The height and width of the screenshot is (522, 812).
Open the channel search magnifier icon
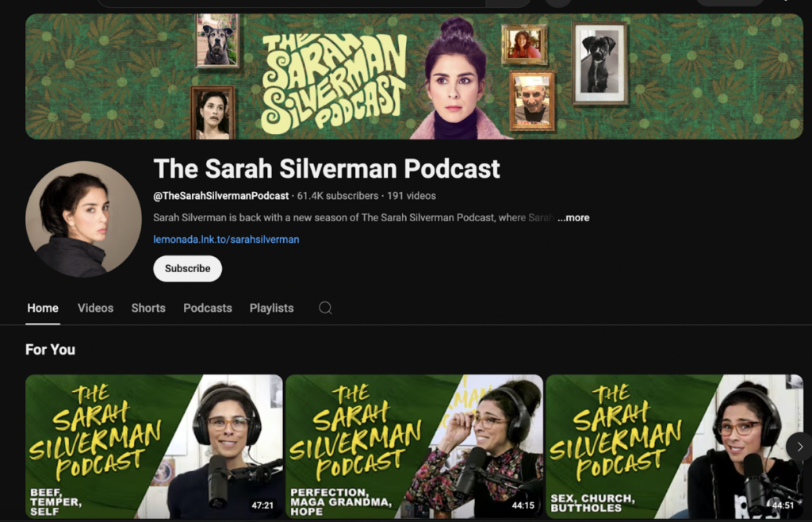click(325, 308)
